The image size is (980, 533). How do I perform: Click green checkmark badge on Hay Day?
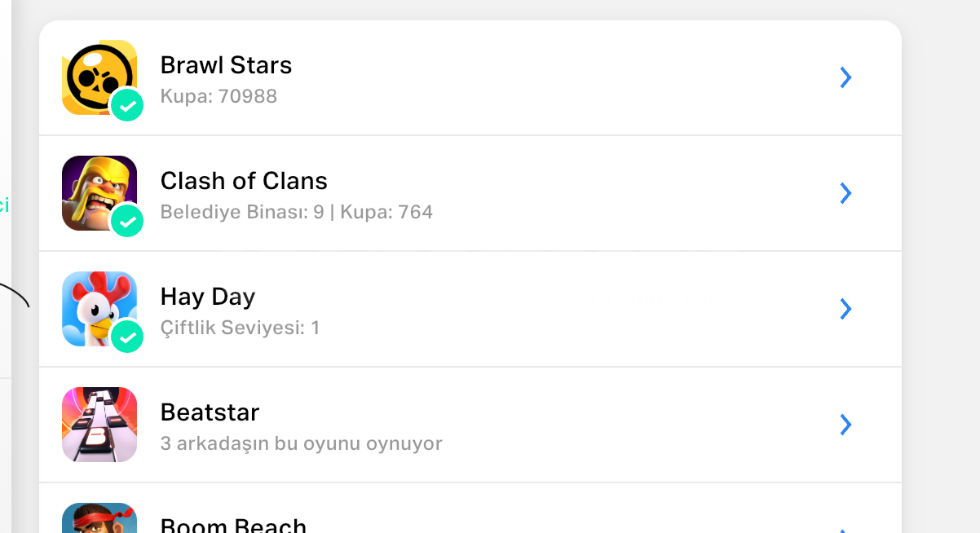127,337
